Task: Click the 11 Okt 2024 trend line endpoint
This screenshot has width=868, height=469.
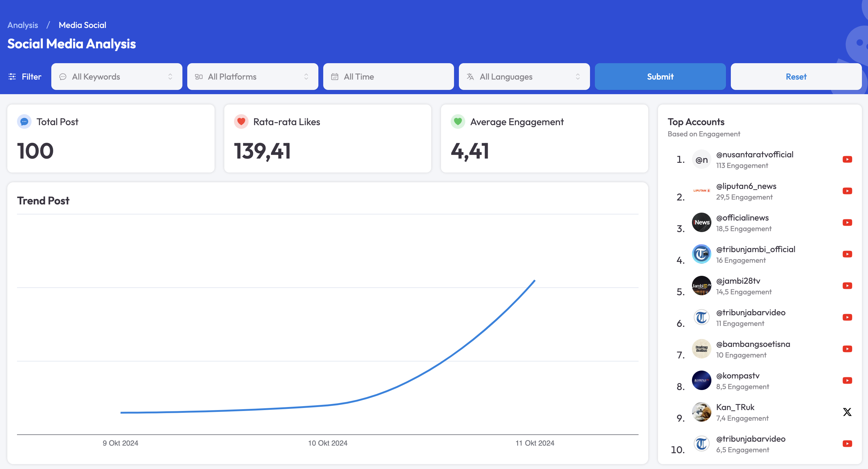Action: pyautogui.click(x=534, y=281)
